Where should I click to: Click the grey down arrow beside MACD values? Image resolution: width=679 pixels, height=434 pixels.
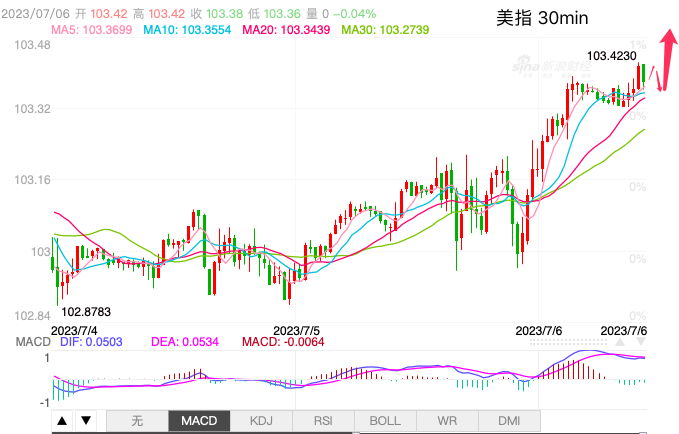point(641,342)
